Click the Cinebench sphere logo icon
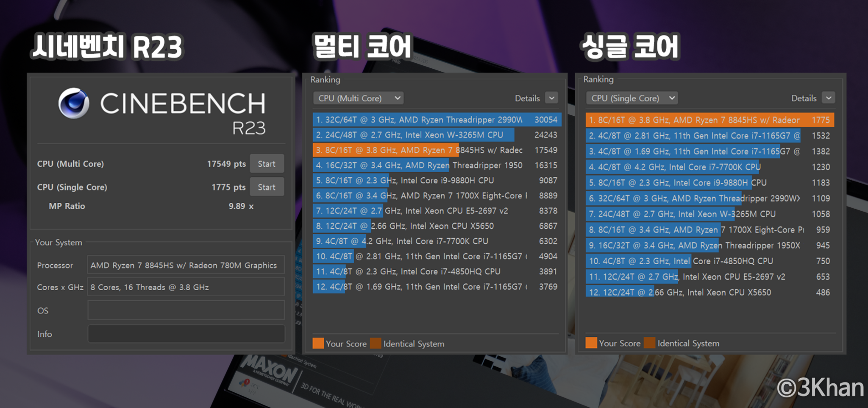Viewport: 868px width, 408px height. [x=74, y=103]
